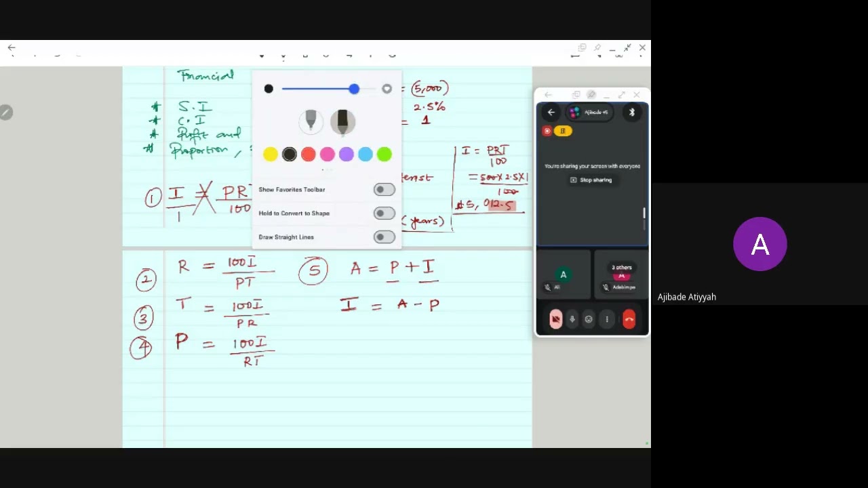Viewport: 868px width, 488px height.
Task: Pick the red ink color
Action: click(x=308, y=155)
